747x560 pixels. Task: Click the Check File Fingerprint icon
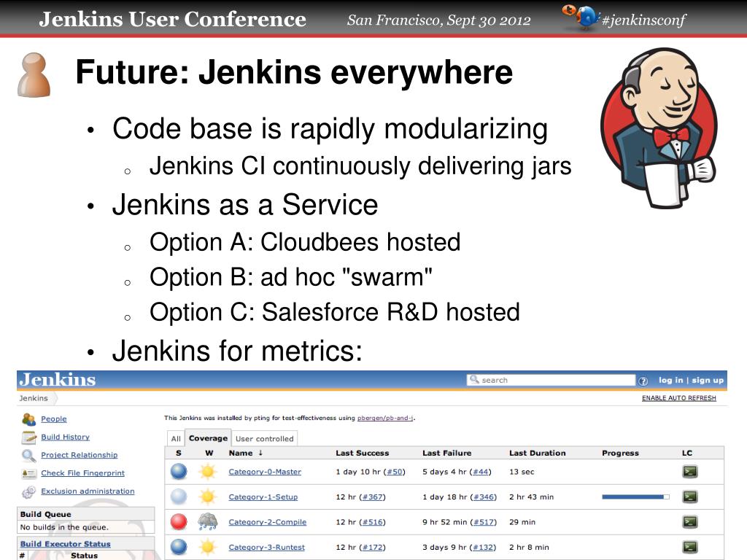[28, 473]
